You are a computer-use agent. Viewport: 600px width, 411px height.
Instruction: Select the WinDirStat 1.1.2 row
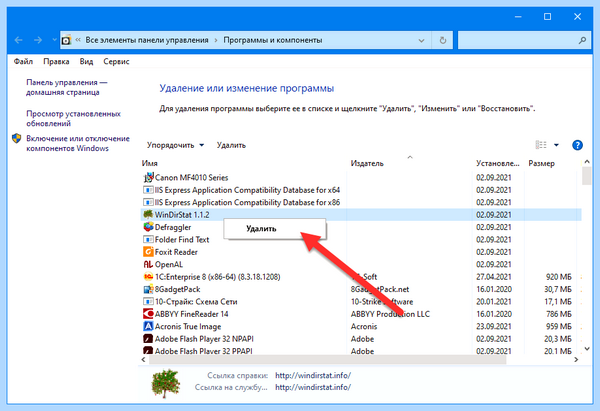[361, 215]
